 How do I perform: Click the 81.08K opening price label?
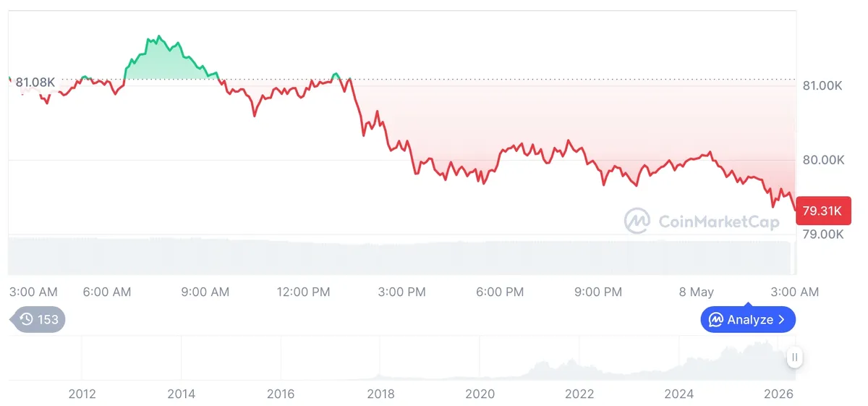35,82
